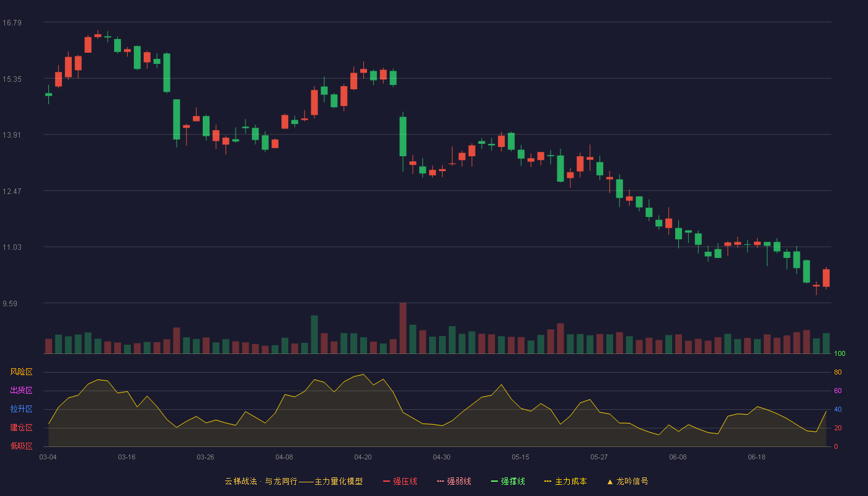This screenshot has height=496, width=868.
Task: Click the 03-04 date label
Action: coord(48,457)
